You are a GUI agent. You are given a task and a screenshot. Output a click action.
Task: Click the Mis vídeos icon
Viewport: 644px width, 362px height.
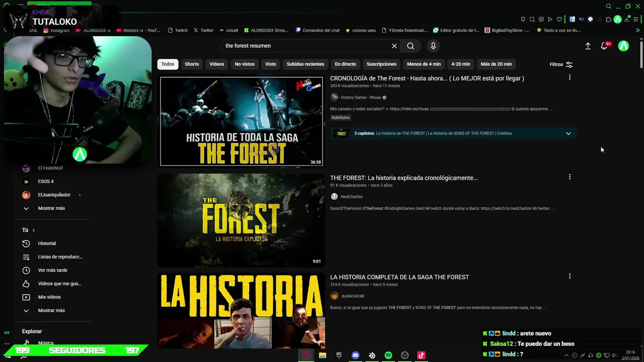tap(26, 297)
